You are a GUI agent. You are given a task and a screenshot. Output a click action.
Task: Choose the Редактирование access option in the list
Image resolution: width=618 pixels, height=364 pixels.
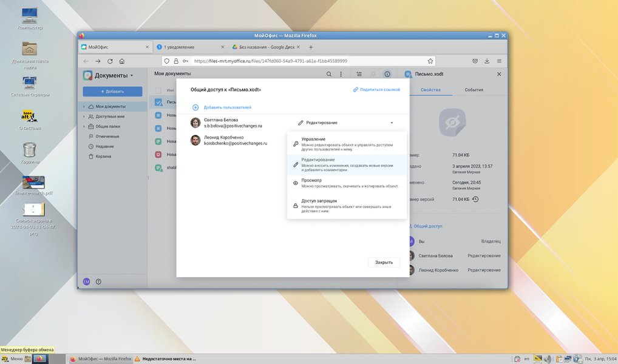pos(347,164)
